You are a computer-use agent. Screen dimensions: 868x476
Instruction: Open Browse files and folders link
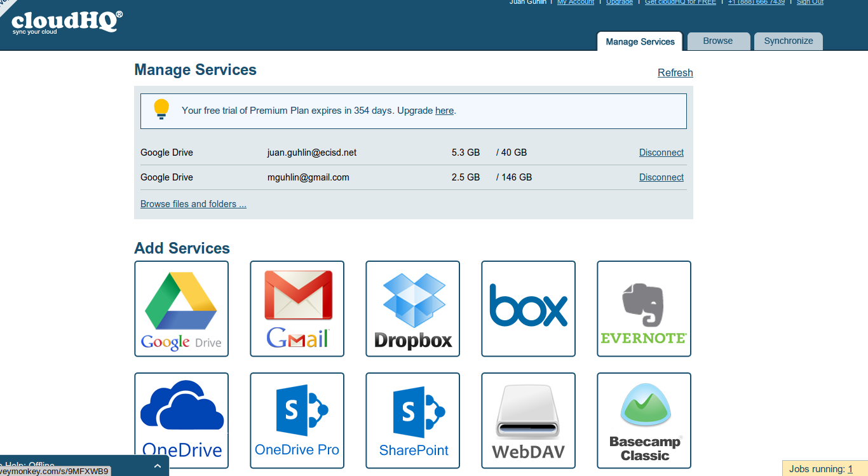click(x=193, y=204)
